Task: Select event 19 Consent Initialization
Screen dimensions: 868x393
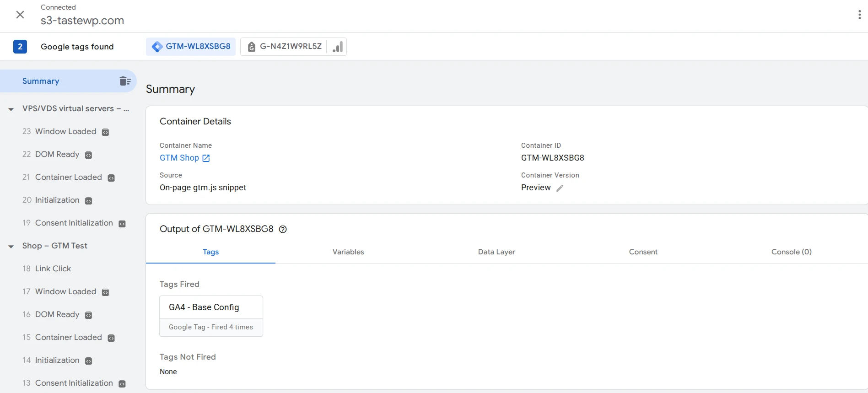Action: 68,223
